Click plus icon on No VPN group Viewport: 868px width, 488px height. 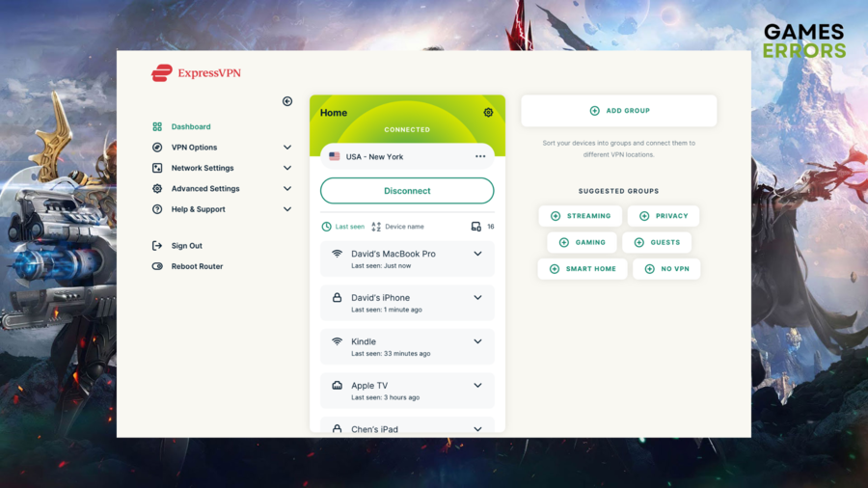pos(650,269)
